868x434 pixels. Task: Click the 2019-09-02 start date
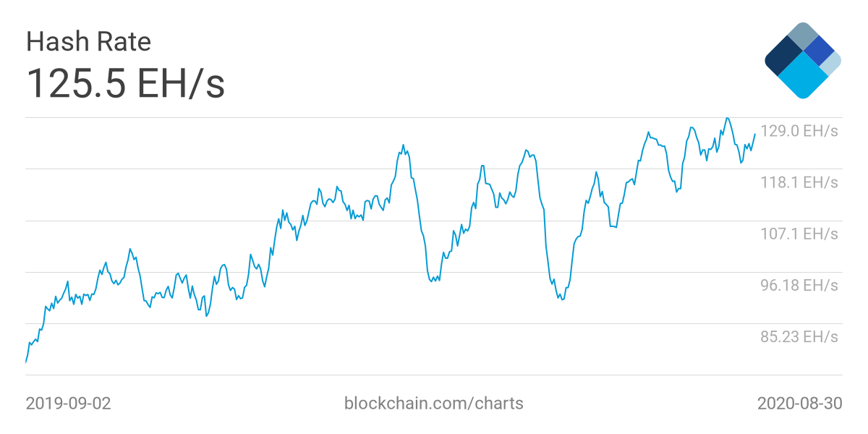coord(69,403)
